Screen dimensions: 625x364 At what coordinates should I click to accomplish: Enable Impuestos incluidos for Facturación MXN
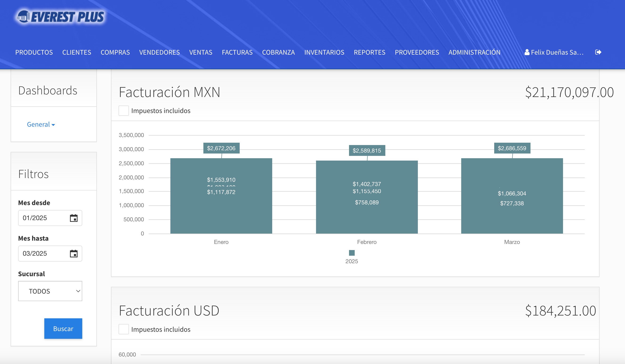(x=123, y=110)
